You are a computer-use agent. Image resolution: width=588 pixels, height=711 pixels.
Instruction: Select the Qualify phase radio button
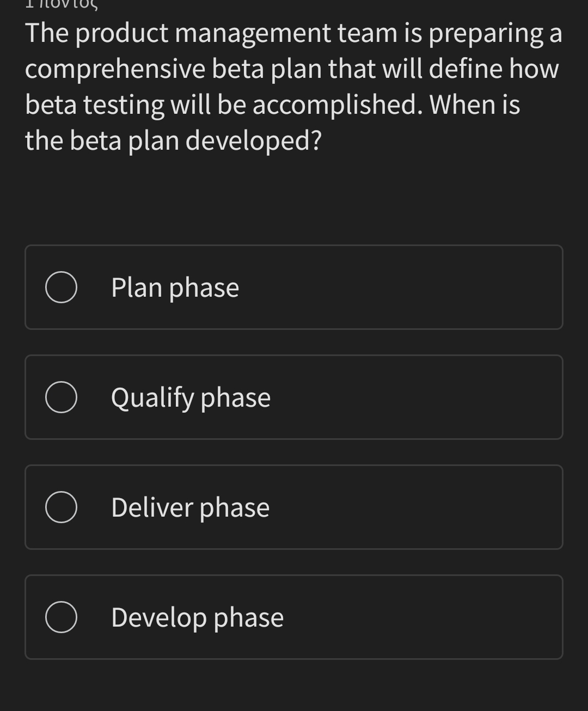click(x=62, y=397)
